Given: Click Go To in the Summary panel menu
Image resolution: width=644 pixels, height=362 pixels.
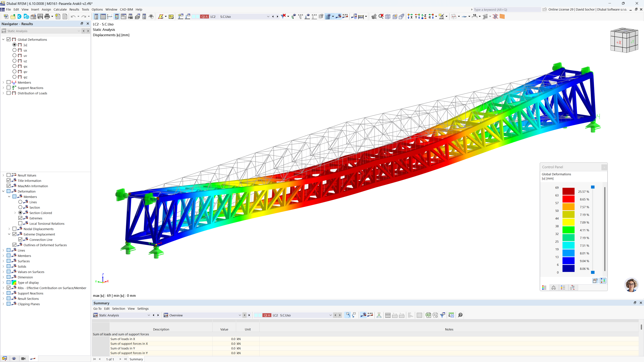Looking at the screenshot, I should click(97, 309).
